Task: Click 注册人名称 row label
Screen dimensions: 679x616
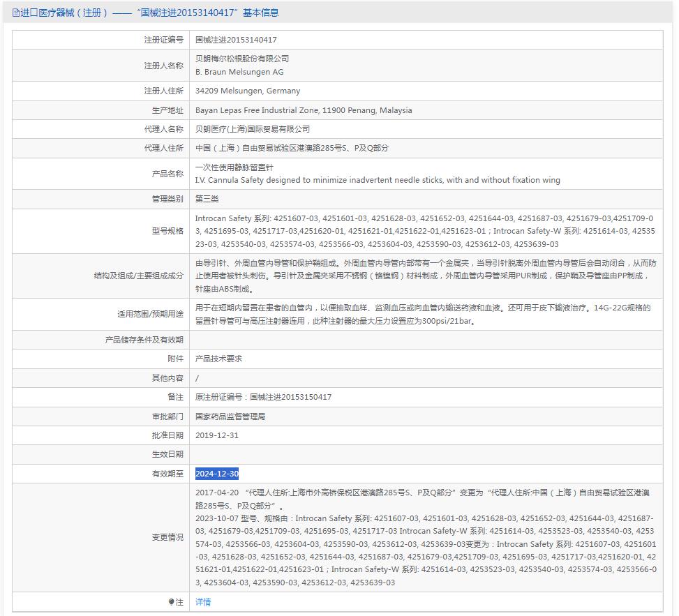Action: click(x=164, y=66)
